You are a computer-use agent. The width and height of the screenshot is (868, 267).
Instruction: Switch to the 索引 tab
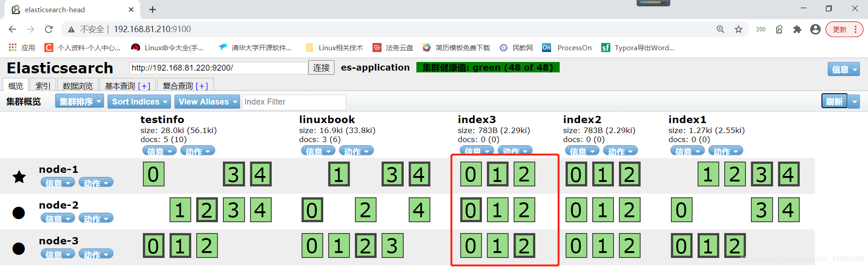click(43, 86)
